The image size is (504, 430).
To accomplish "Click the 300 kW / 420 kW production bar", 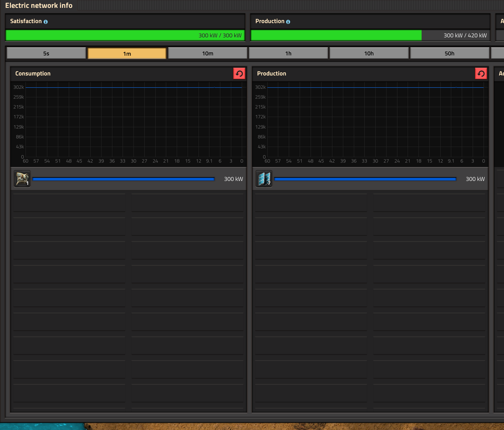I will (x=370, y=35).
